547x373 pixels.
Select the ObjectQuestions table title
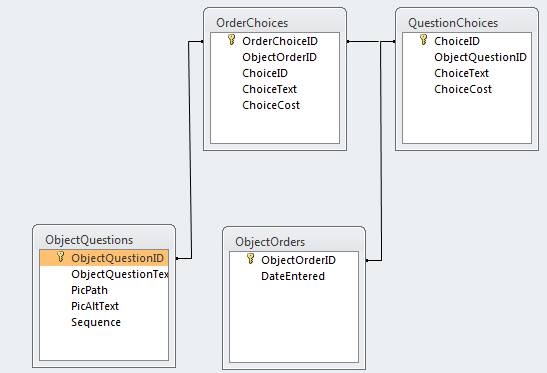tap(89, 240)
